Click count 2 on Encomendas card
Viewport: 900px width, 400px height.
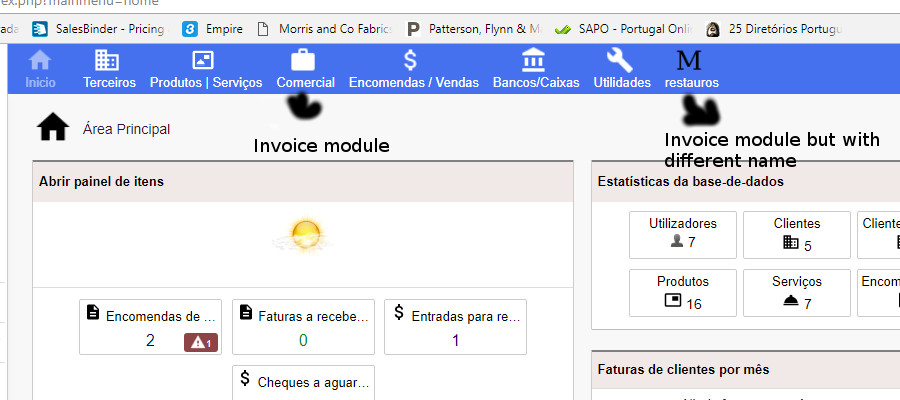pyautogui.click(x=150, y=341)
